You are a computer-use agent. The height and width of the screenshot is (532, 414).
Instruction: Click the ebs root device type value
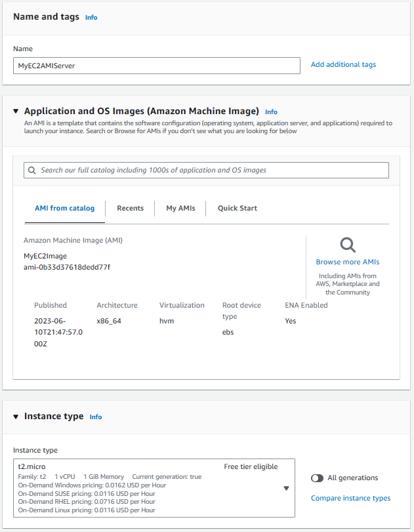click(228, 332)
